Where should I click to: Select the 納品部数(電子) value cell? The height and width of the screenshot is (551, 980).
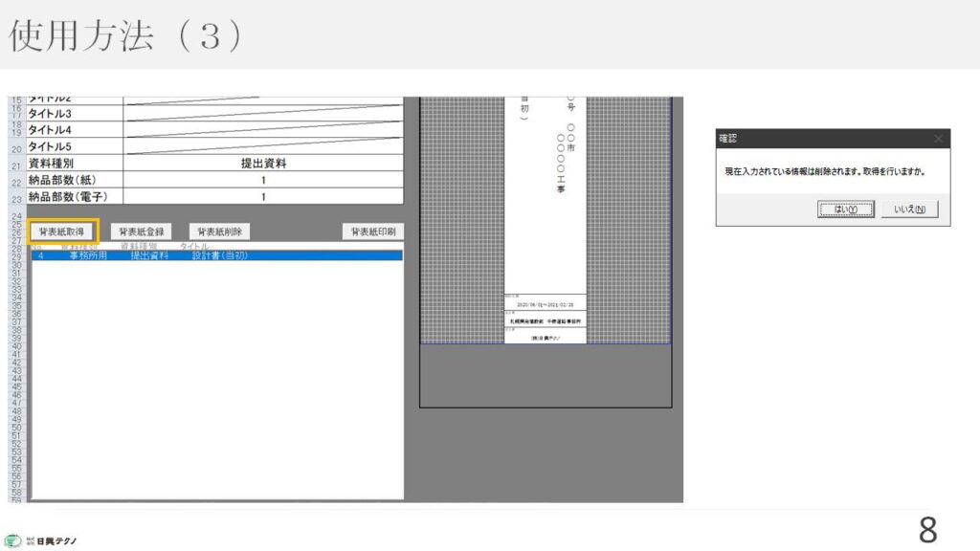point(263,197)
